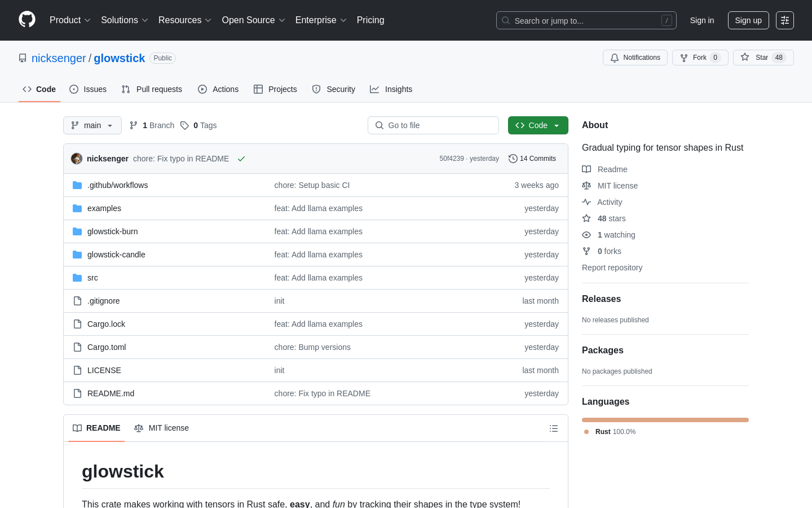The width and height of the screenshot is (812, 508).
Task: Click the Rust 100.0% language entry
Action: 610,432
